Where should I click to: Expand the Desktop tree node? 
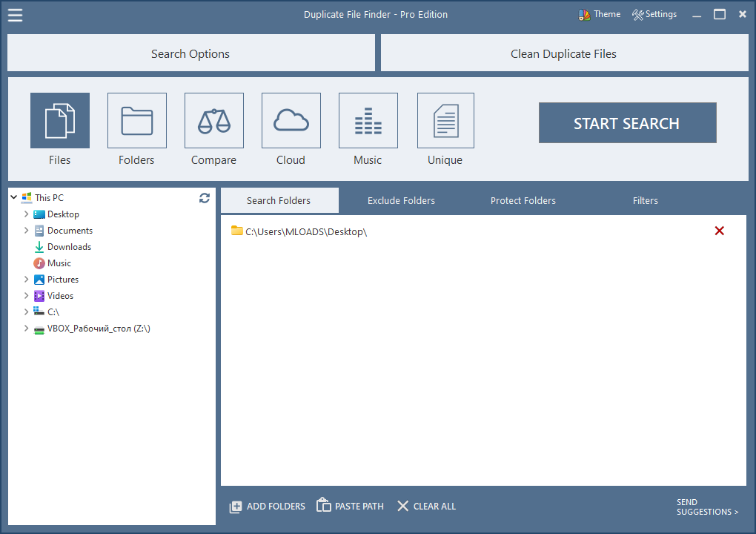pyautogui.click(x=27, y=214)
